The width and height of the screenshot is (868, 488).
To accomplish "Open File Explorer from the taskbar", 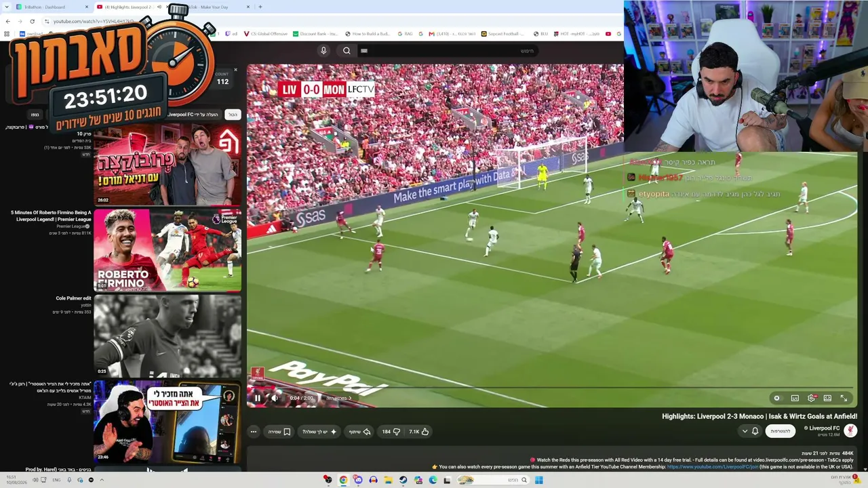I will point(388,480).
